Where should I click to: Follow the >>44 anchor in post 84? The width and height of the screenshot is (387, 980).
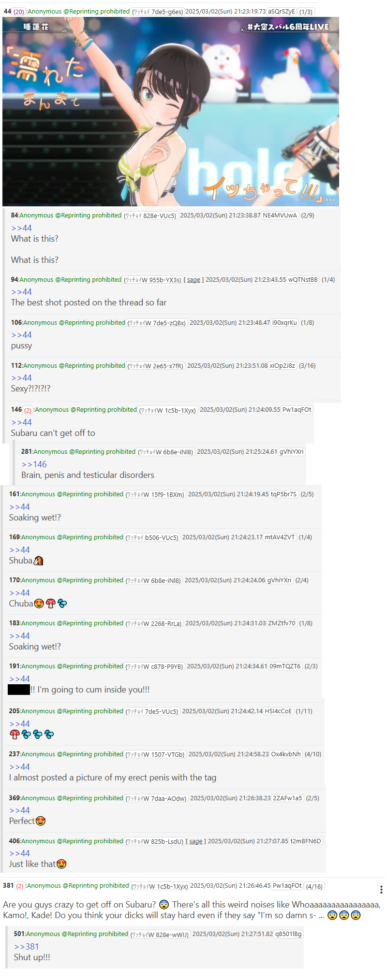(x=21, y=228)
